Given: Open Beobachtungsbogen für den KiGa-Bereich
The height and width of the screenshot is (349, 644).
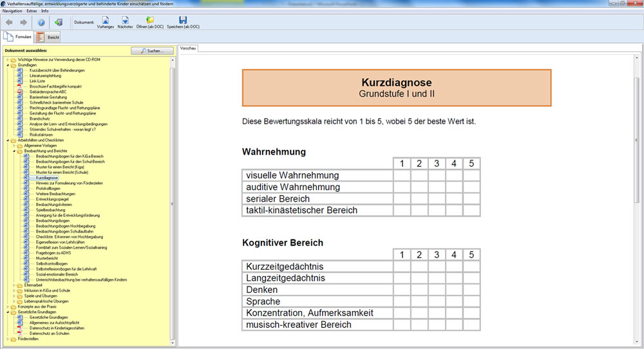Looking at the screenshot, I should coord(70,156).
